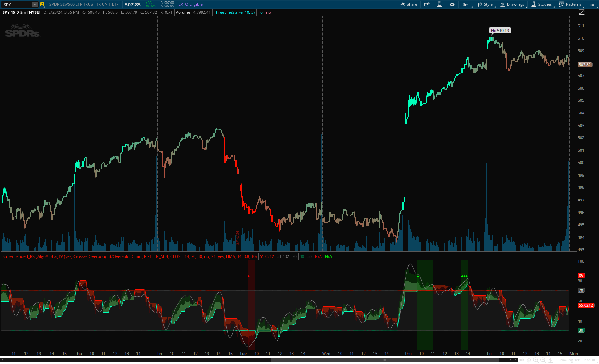Open the Drawings menu

coord(513,4)
